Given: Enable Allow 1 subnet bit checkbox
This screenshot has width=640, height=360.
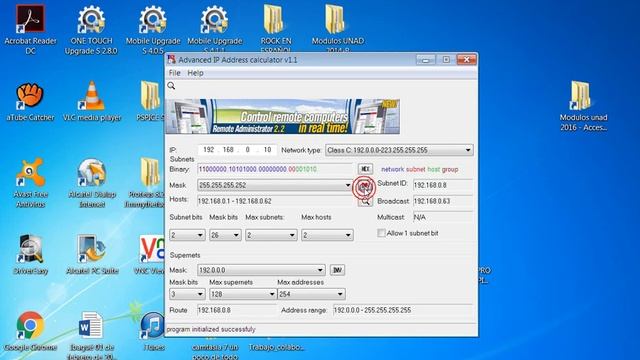Looking at the screenshot, I should click(381, 233).
